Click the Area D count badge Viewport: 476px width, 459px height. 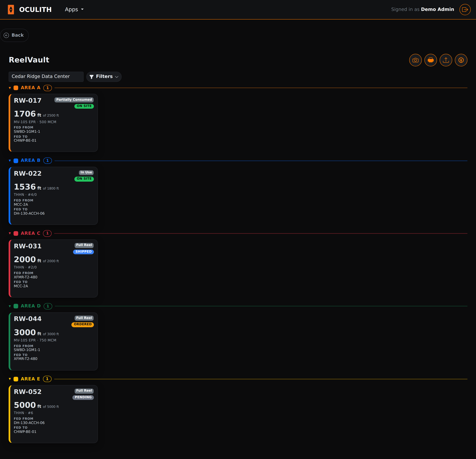click(x=48, y=306)
